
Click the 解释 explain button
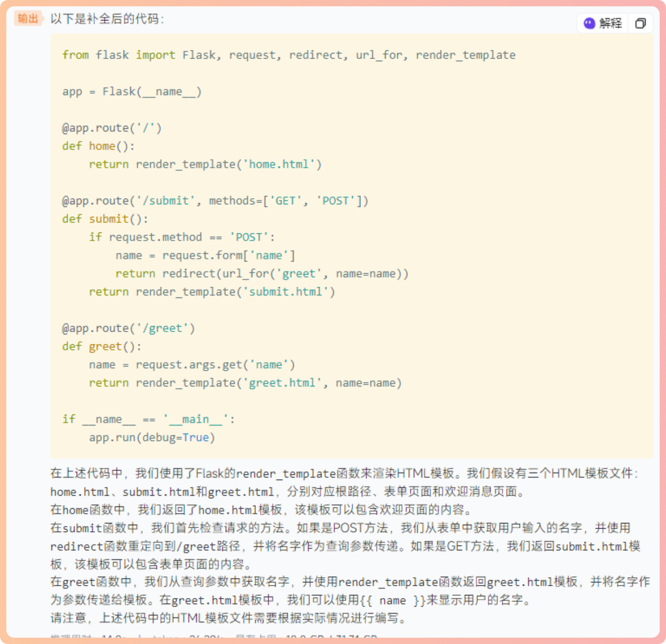(602, 23)
